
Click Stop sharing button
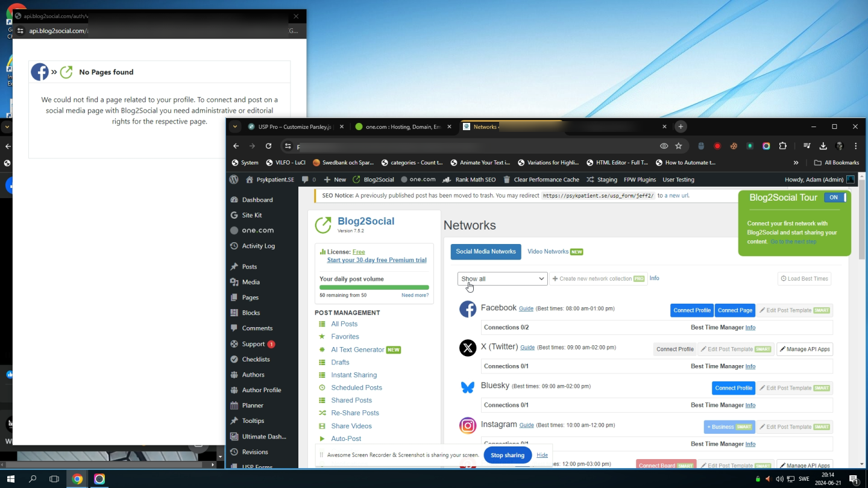coord(508,455)
